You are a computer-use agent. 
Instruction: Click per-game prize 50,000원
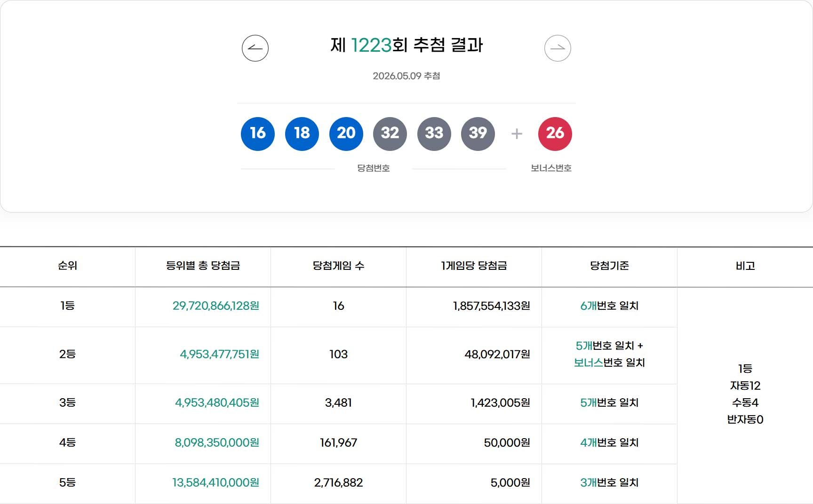[507, 442]
